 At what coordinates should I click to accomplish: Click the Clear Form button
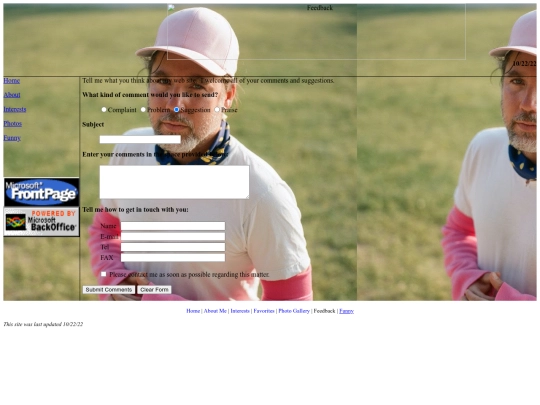point(154,290)
